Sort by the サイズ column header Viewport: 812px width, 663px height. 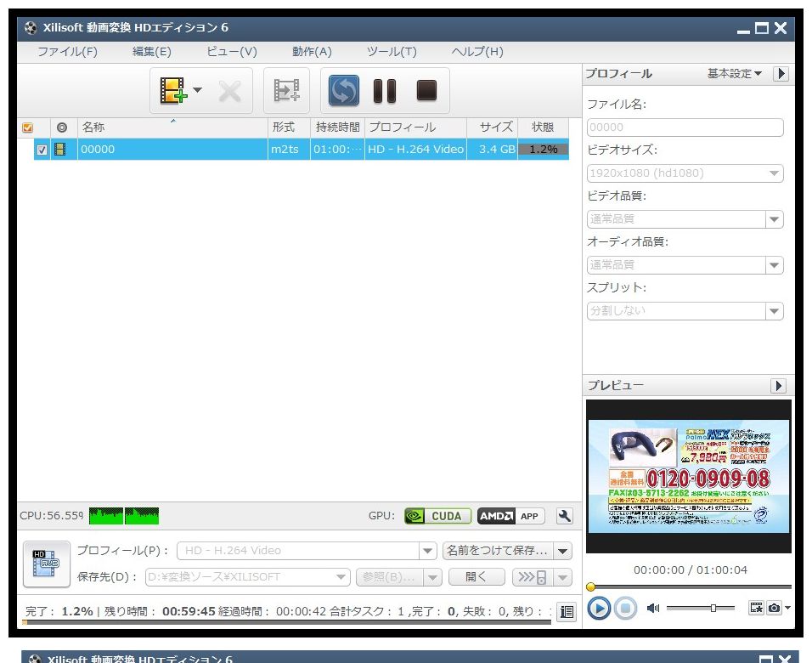(493, 127)
